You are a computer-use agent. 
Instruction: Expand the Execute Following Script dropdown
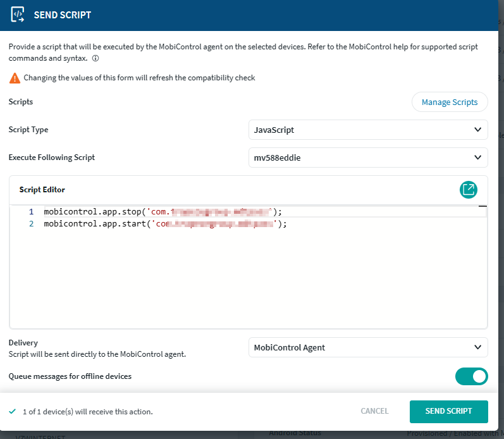[x=368, y=158]
